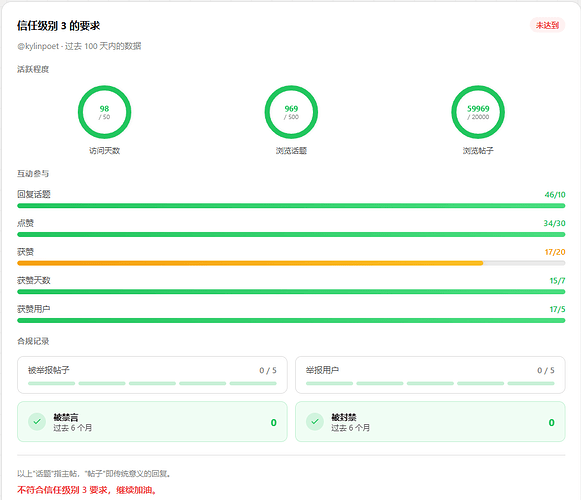Click the 举报用户 label
Screen dimensions: 581x500
pyautogui.click(x=322, y=370)
